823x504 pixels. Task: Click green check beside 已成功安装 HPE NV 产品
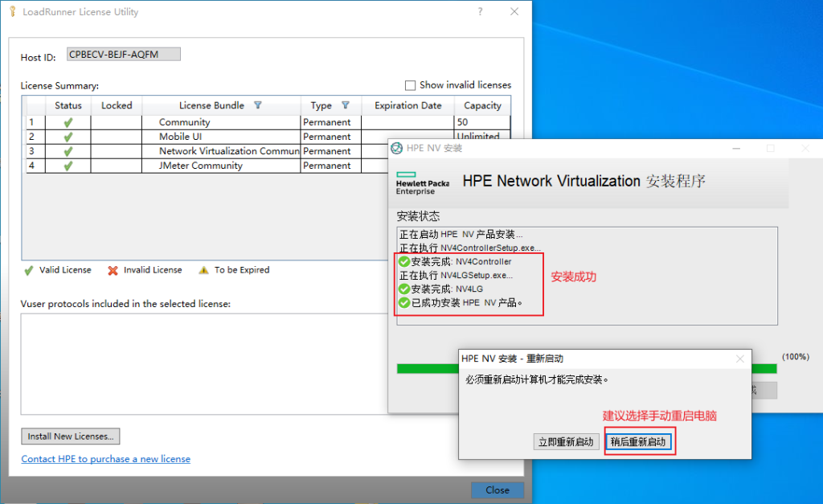tap(404, 303)
